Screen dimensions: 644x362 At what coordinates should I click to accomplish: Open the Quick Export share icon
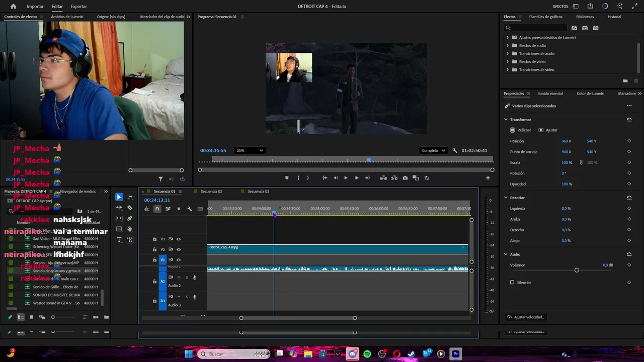[590, 7]
